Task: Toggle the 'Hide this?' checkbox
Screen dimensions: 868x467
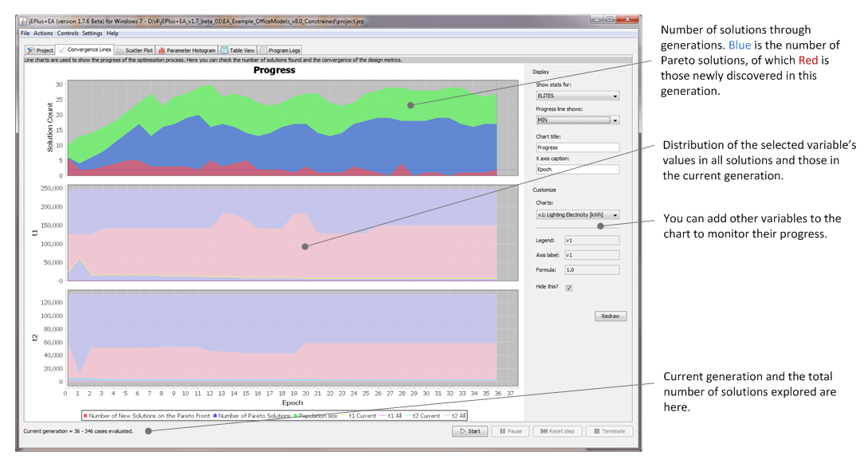Action: (568, 288)
